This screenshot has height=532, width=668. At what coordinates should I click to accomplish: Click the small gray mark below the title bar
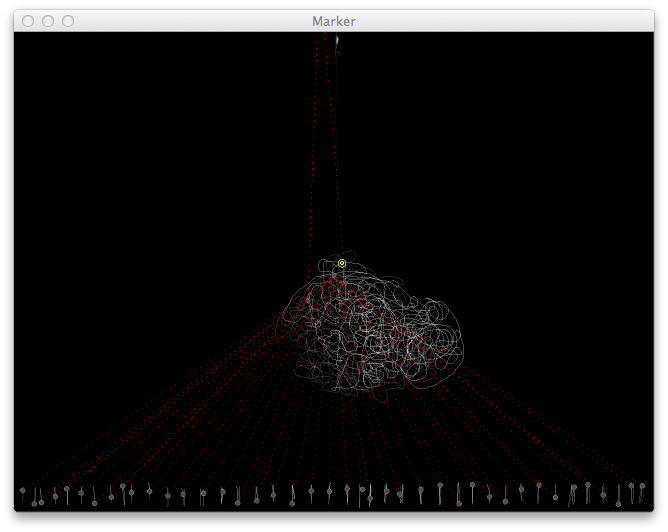(x=338, y=42)
